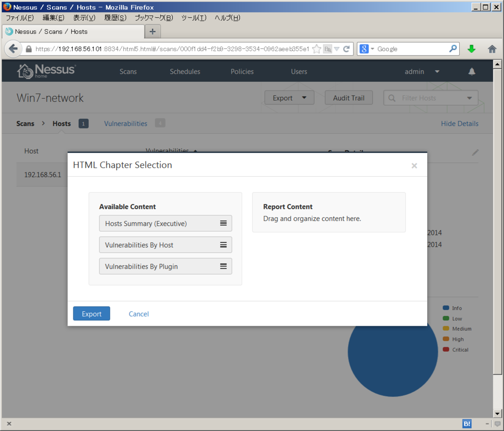Select Vulnerabilities By Plugin content item

(165, 267)
